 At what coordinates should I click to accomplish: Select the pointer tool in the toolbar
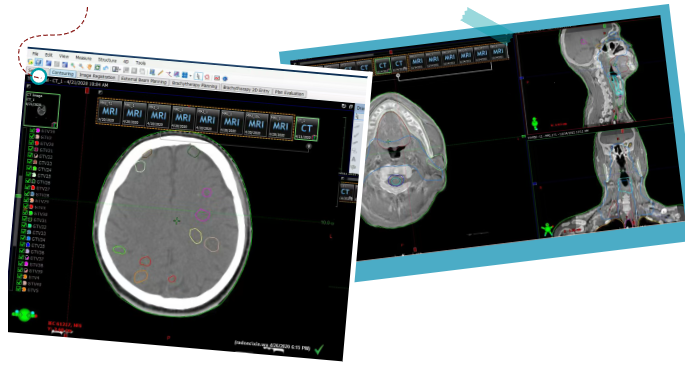click(x=198, y=76)
